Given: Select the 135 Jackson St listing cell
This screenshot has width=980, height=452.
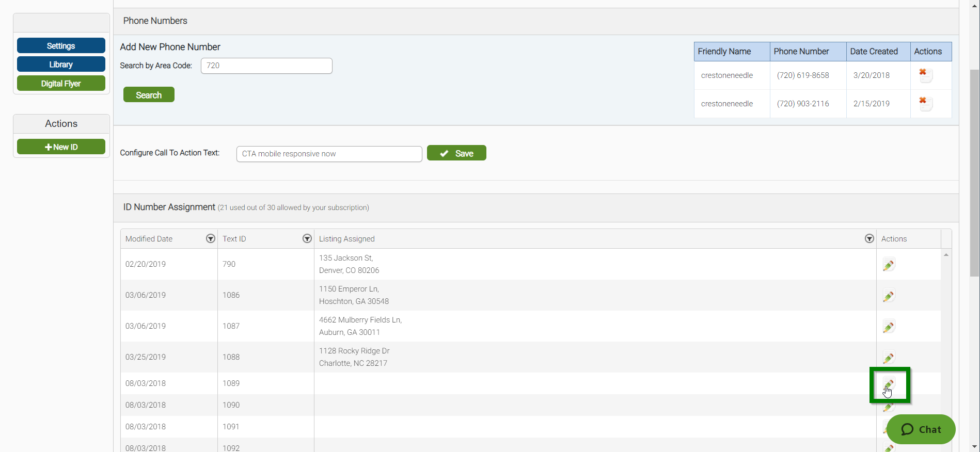Looking at the screenshot, I should click(595, 264).
